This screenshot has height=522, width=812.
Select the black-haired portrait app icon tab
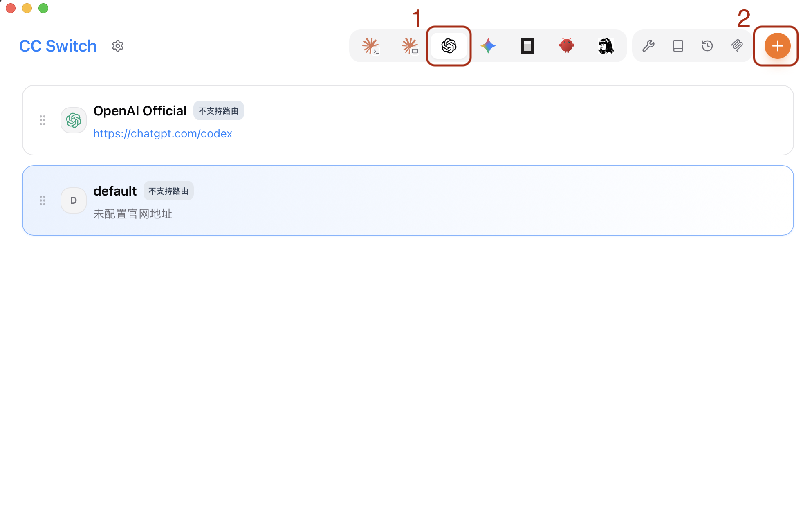(606, 46)
